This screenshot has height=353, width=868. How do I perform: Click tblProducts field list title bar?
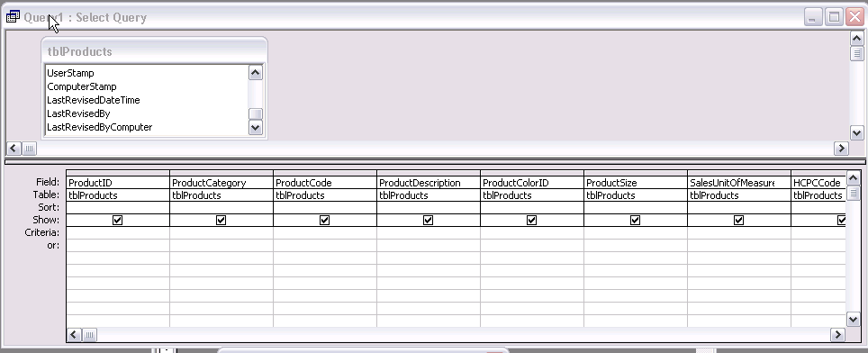[155, 51]
